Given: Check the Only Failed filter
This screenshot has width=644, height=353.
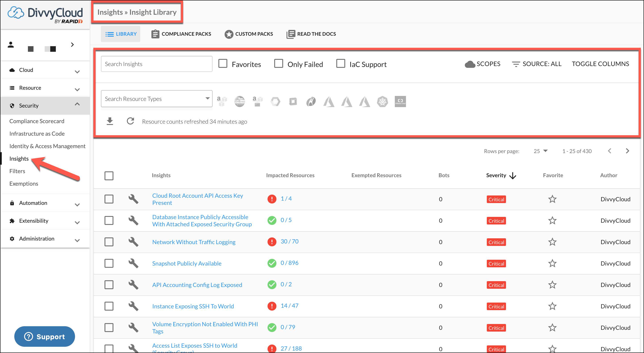Looking at the screenshot, I should 278,63.
